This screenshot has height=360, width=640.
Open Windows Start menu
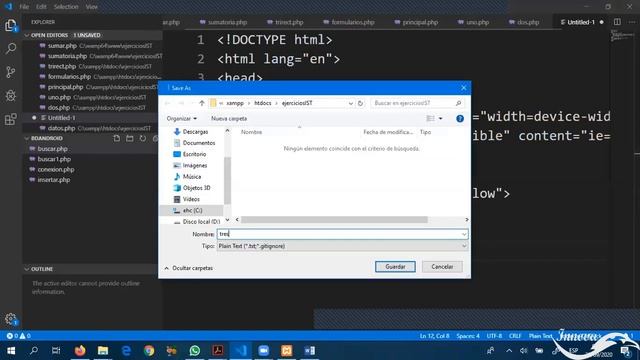pos(11,351)
